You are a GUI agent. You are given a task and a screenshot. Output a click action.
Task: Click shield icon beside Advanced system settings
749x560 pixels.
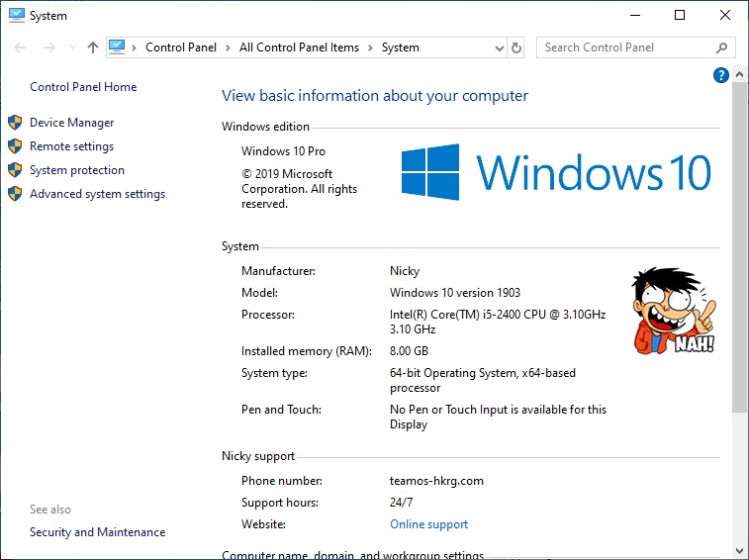tap(15, 194)
